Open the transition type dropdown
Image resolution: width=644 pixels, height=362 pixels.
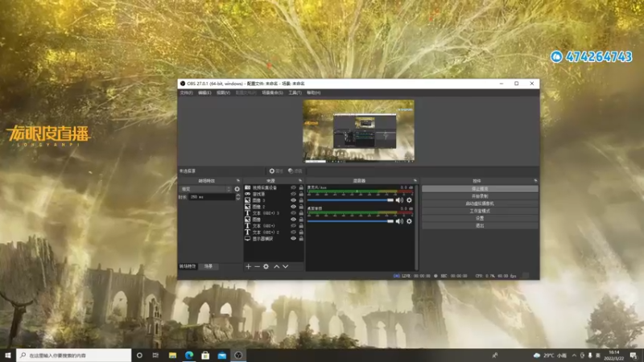pyautogui.click(x=206, y=189)
